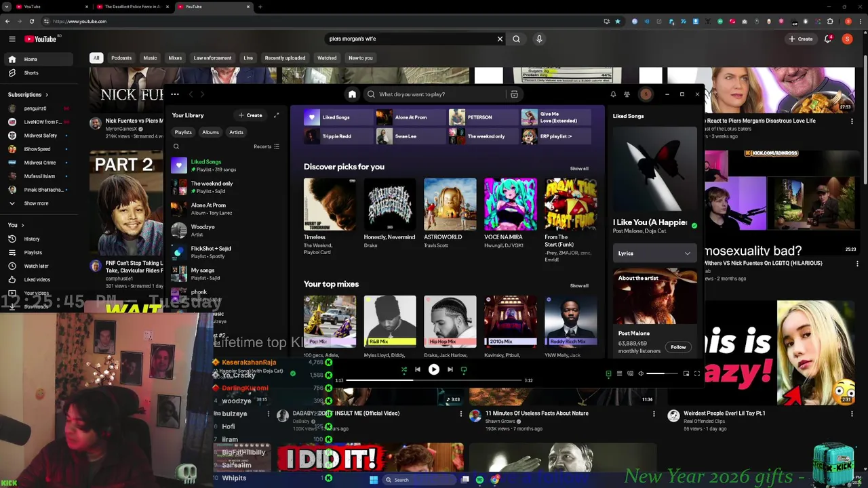Open YouTube Shorts in sidebar
The height and width of the screenshot is (488, 868).
coord(31,73)
